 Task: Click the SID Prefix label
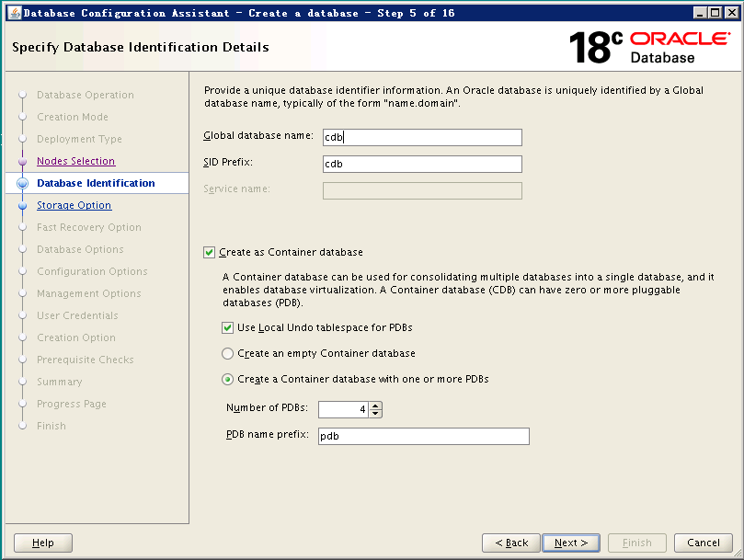pos(228,163)
